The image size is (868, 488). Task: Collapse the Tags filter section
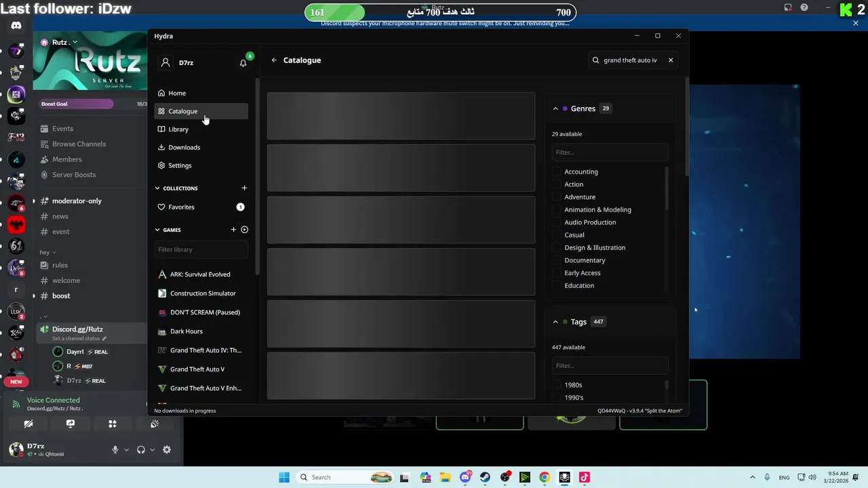tap(555, 322)
